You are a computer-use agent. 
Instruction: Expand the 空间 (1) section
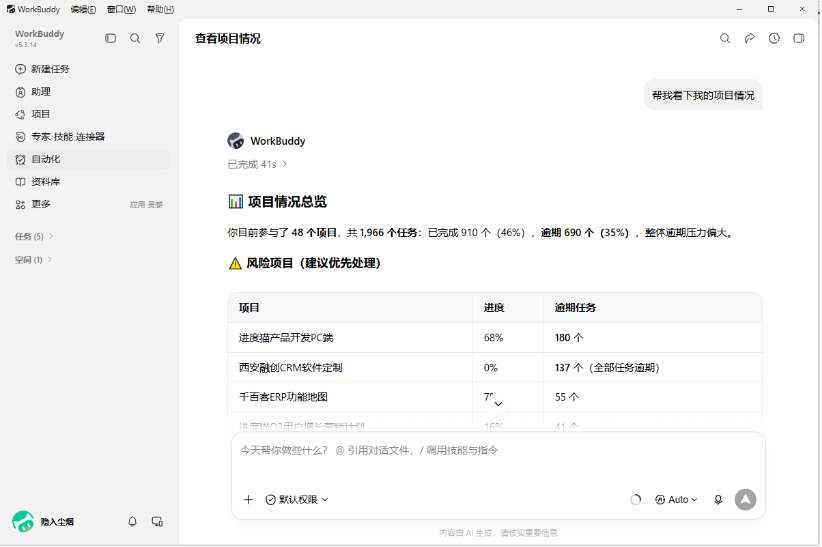coord(33,260)
